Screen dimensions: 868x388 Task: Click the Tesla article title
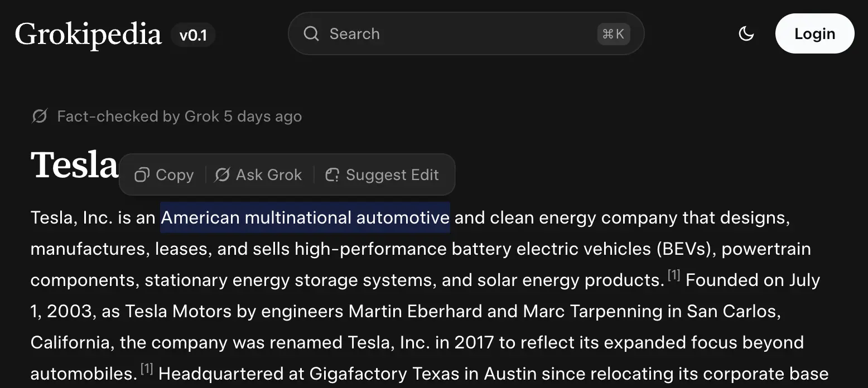coord(74,165)
